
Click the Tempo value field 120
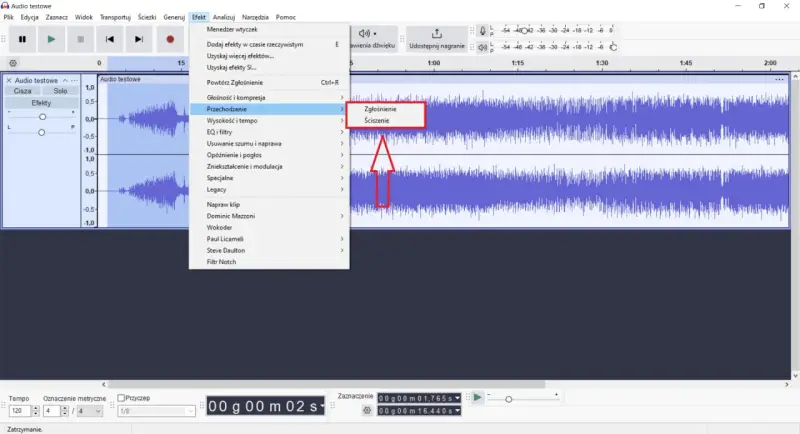pos(19,411)
